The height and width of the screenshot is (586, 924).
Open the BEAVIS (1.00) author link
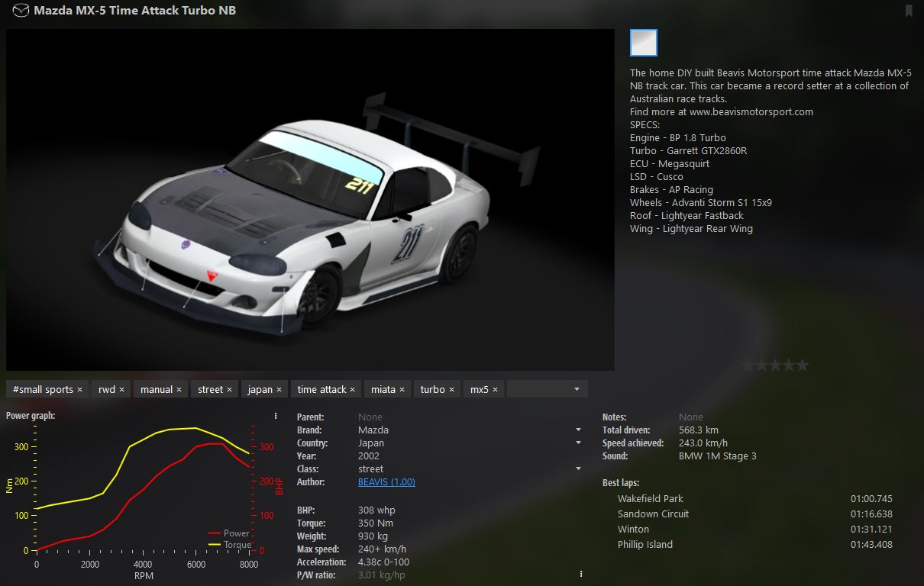[386, 481]
